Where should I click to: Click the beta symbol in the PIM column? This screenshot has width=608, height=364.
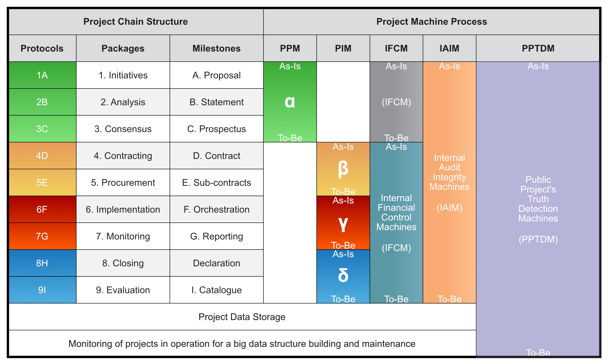click(x=343, y=169)
